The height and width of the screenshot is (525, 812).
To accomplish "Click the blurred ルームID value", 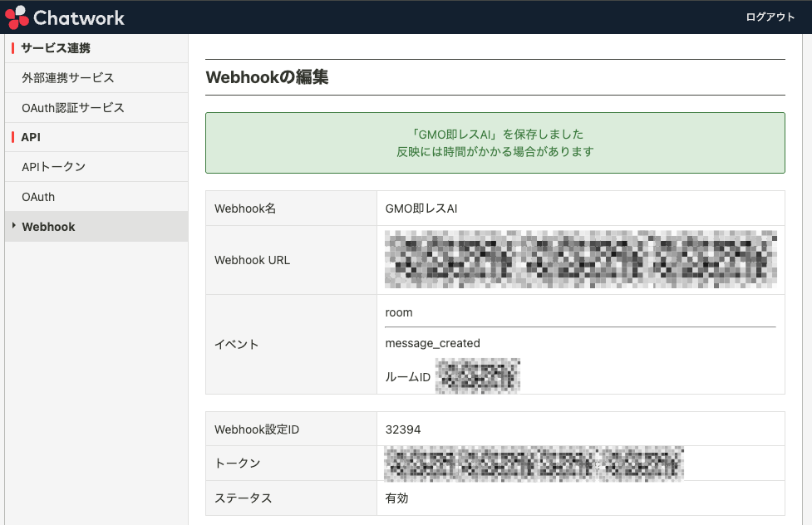I will 478,375.
